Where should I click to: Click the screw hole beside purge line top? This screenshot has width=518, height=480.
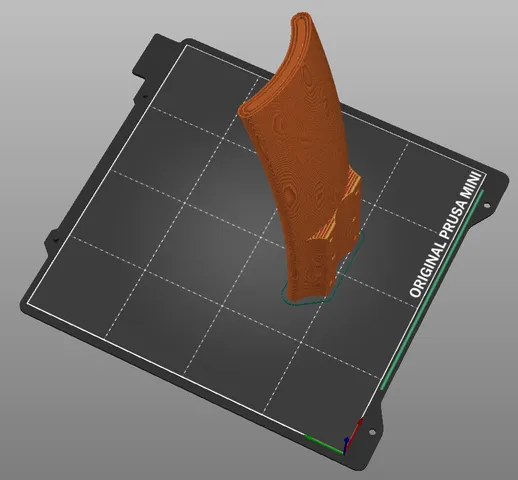coord(487,205)
